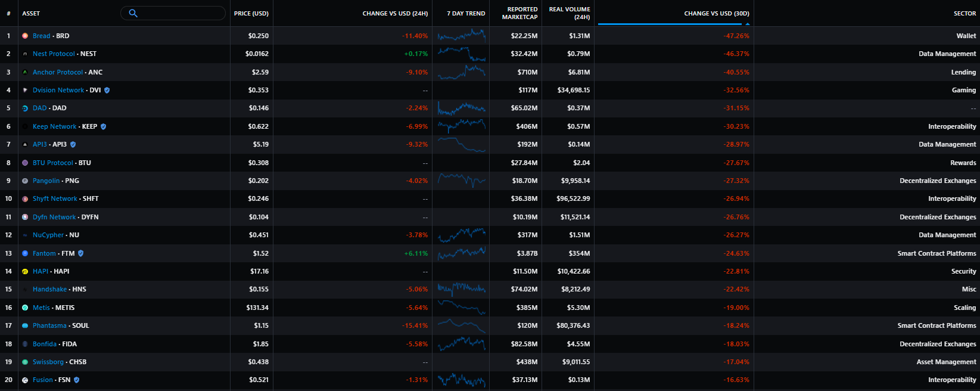
Task: Click the HAPI logo icon
Action: [25, 271]
